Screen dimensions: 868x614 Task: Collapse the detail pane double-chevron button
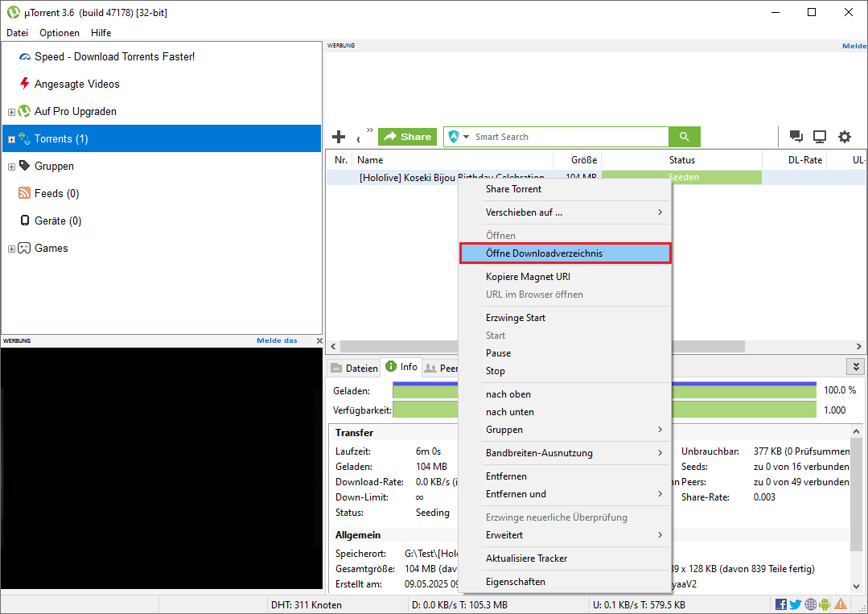[x=856, y=366]
